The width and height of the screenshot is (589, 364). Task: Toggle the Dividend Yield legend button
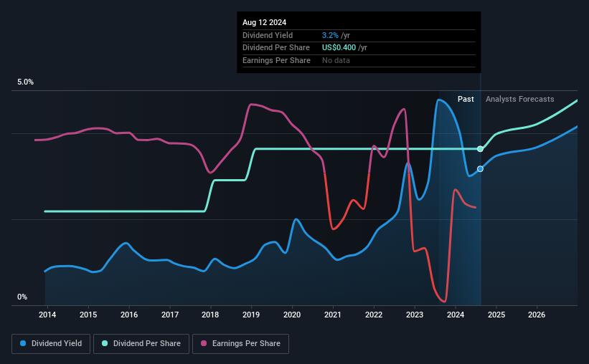coord(51,344)
